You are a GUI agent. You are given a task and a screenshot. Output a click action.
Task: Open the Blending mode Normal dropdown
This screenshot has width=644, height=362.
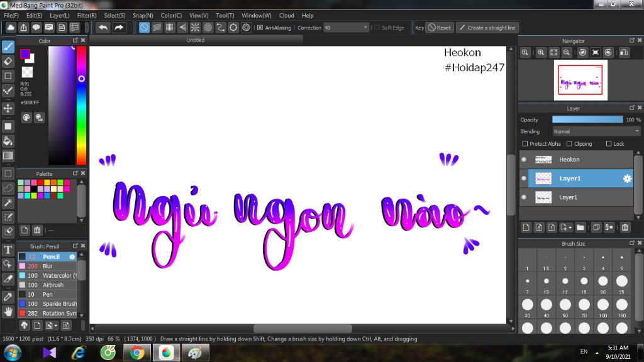tap(596, 131)
